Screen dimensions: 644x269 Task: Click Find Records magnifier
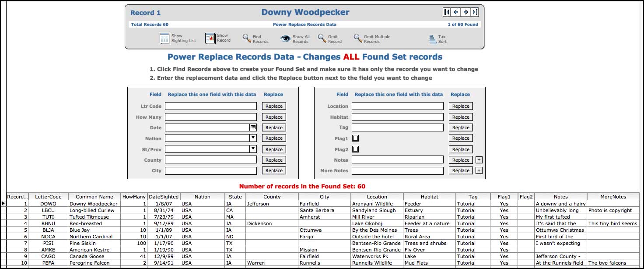(x=246, y=38)
